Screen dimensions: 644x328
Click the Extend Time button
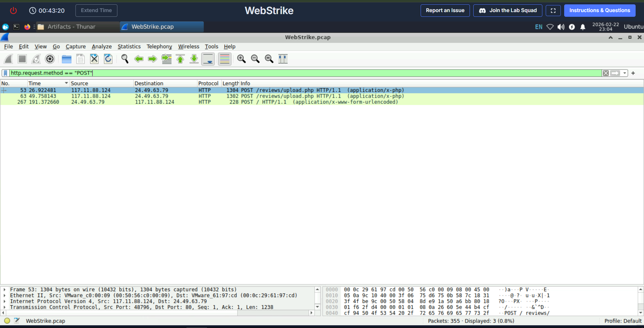[96, 10]
